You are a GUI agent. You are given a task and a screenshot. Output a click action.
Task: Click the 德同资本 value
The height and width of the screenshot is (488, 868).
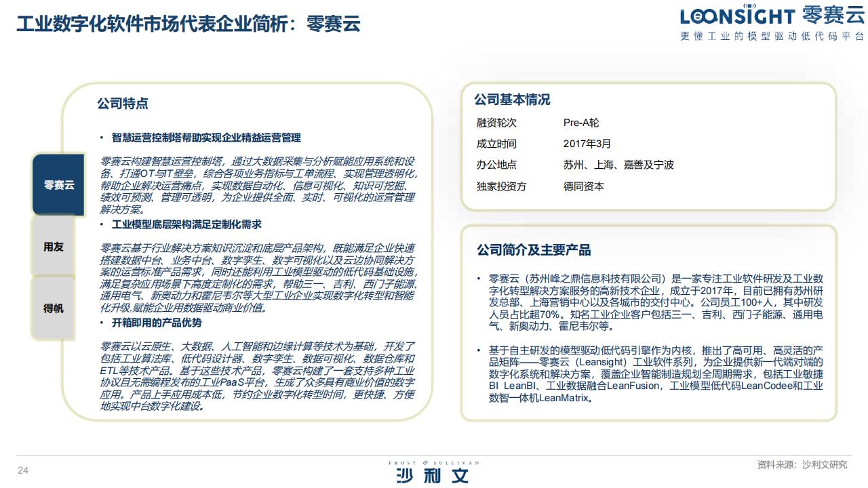583,186
